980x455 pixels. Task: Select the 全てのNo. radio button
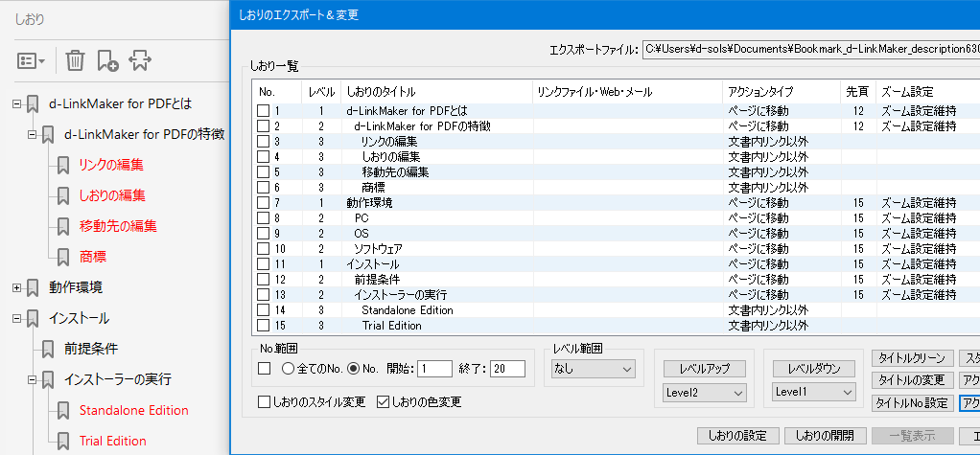point(288,368)
